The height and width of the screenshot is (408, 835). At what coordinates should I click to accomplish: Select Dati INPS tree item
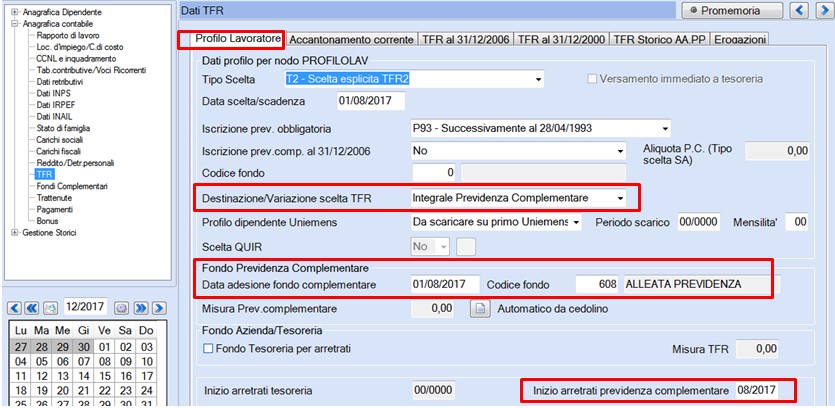(53, 94)
